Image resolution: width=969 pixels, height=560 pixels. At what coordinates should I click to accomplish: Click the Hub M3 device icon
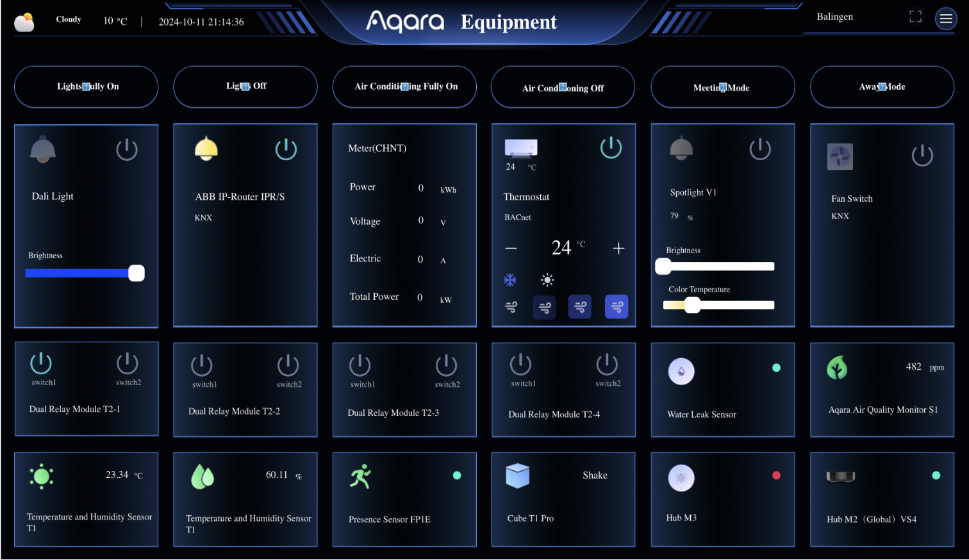point(681,478)
